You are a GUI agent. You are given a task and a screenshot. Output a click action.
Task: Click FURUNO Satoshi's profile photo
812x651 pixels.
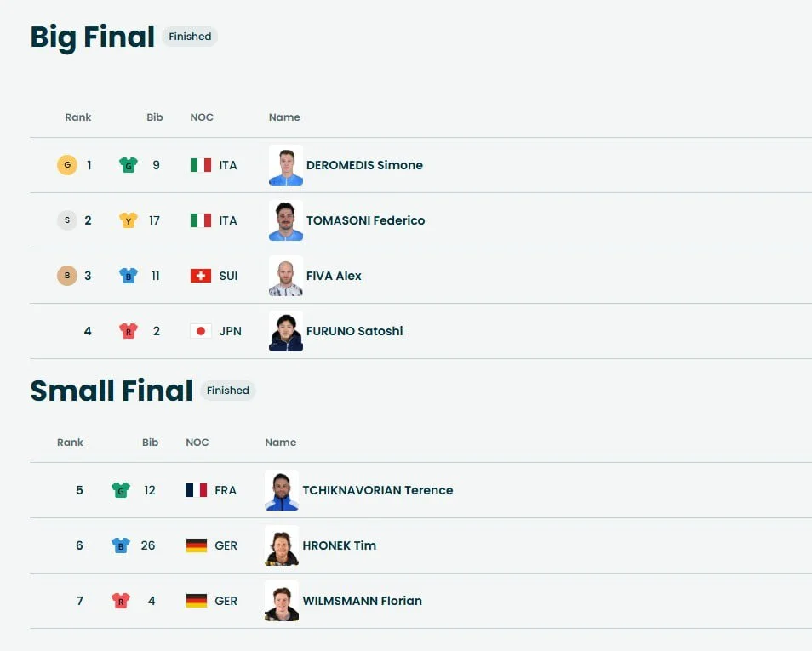286,331
